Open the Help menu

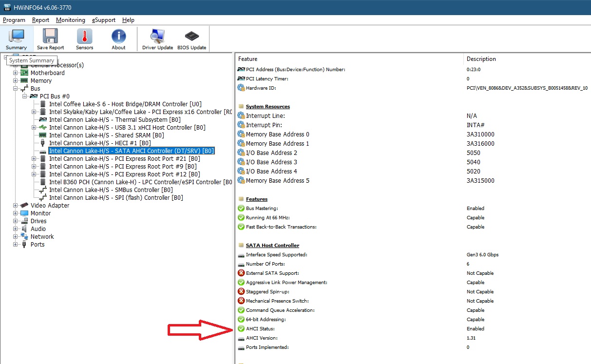(x=128, y=20)
